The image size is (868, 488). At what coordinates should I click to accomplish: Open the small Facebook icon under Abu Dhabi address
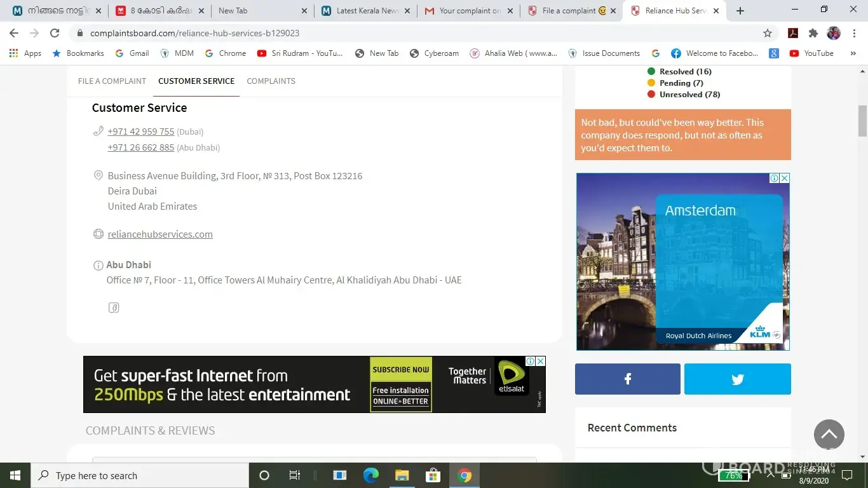(x=114, y=308)
